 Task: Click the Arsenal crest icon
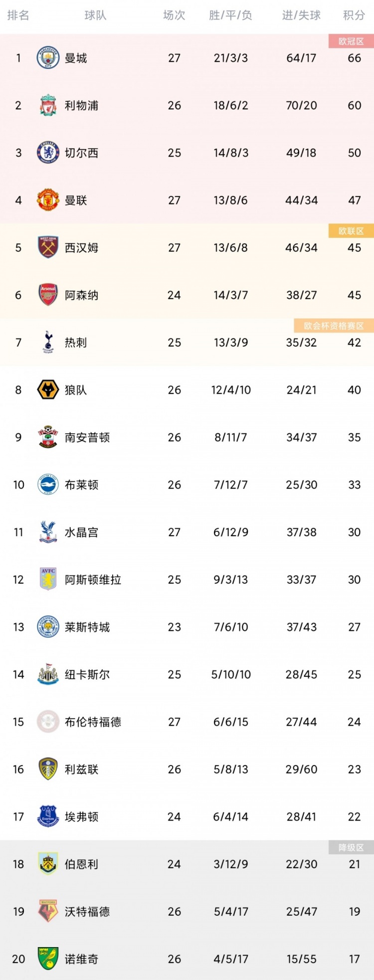pyautogui.click(x=48, y=295)
